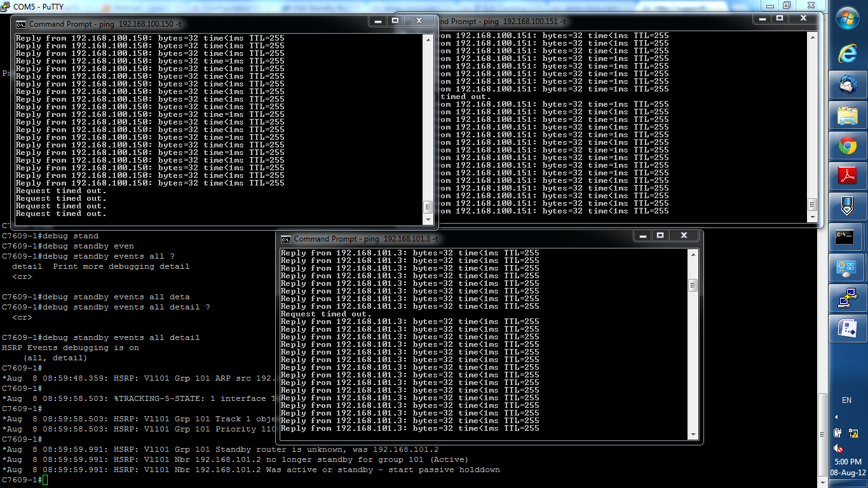Click 'HSRP Events debugging is on' line
Screen dimensions: 868x488
click(71, 348)
